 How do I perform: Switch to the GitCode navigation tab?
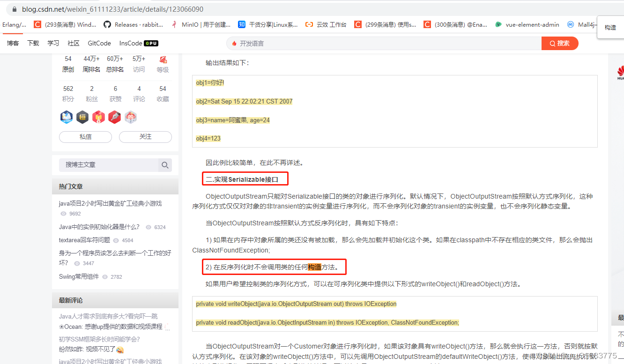point(99,43)
